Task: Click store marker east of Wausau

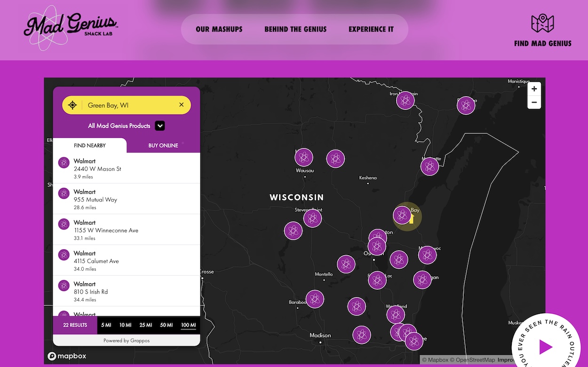Action: (x=335, y=159)
